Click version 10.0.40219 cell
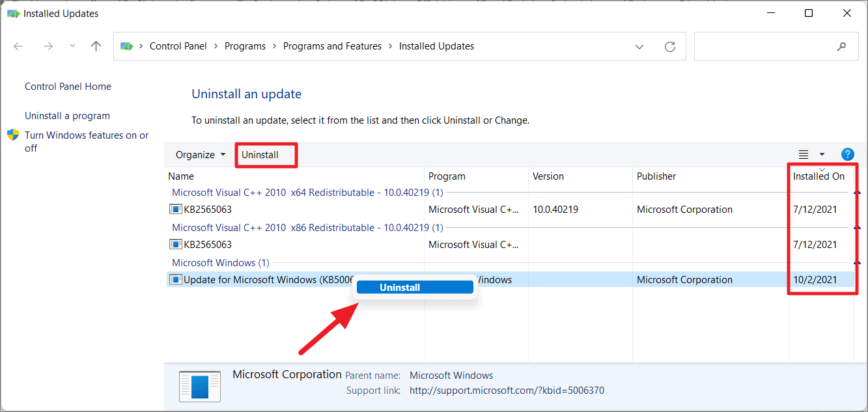 [x=555, y=210]
